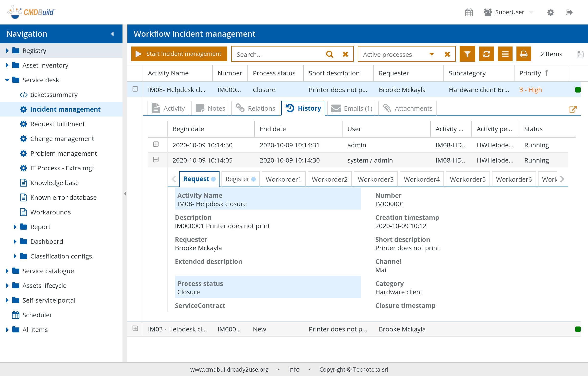Open the hamburger context menu icon
Viewport: 588px width, 376px height.
[505, 54]
